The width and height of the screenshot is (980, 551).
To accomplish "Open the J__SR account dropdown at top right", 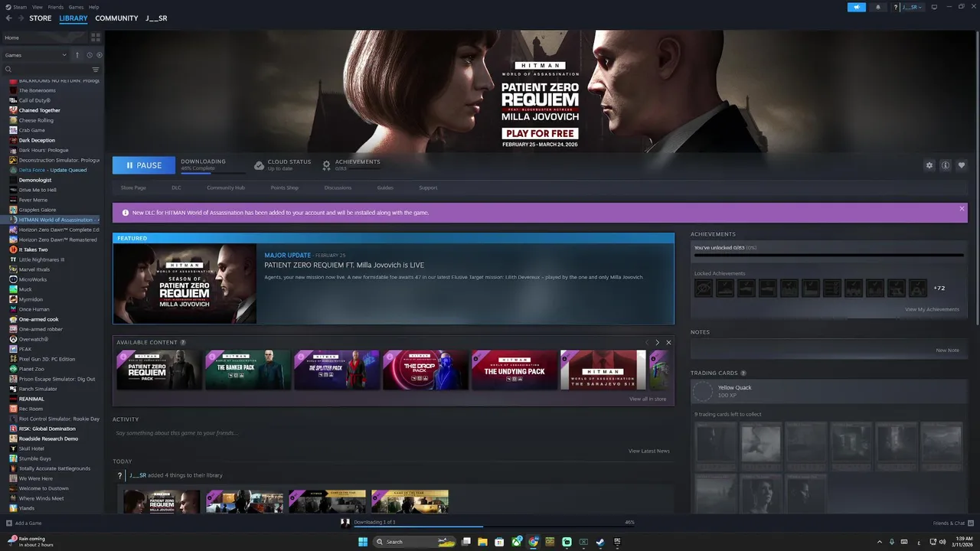I will tap(911, 7).
